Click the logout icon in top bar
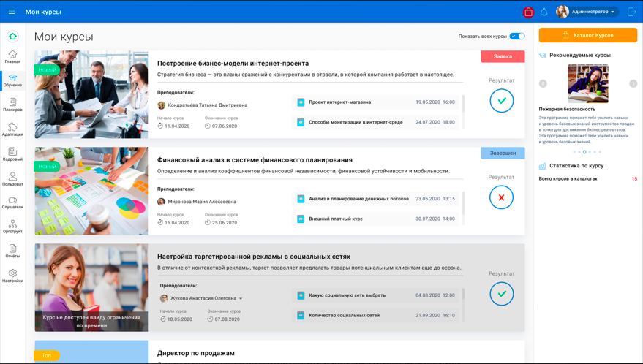This screenshot has height=364, width=643. (631, 12)
